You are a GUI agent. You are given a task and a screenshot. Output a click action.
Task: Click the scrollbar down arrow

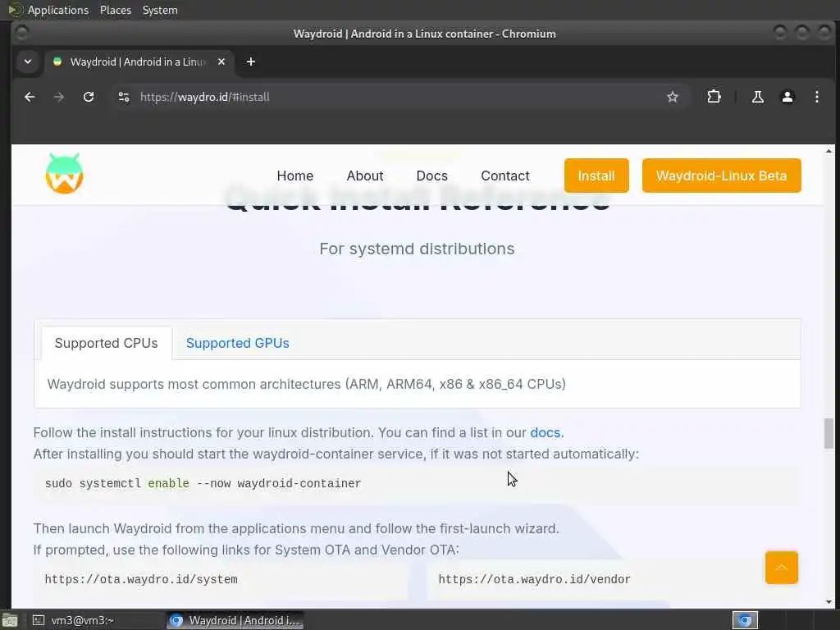click(x=829, y=601)
